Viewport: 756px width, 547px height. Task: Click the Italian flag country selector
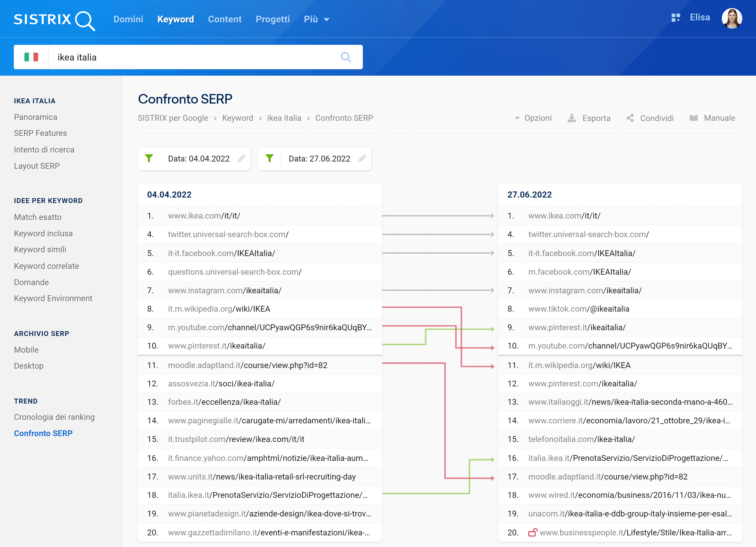(x=31, y=57)
